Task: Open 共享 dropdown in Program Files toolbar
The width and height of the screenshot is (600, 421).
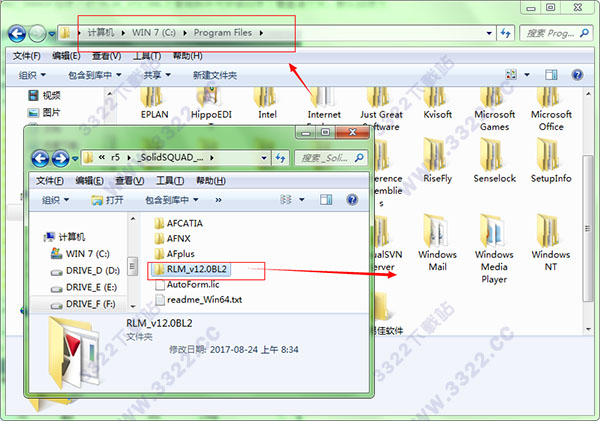Action: click(x=157, y=75)
